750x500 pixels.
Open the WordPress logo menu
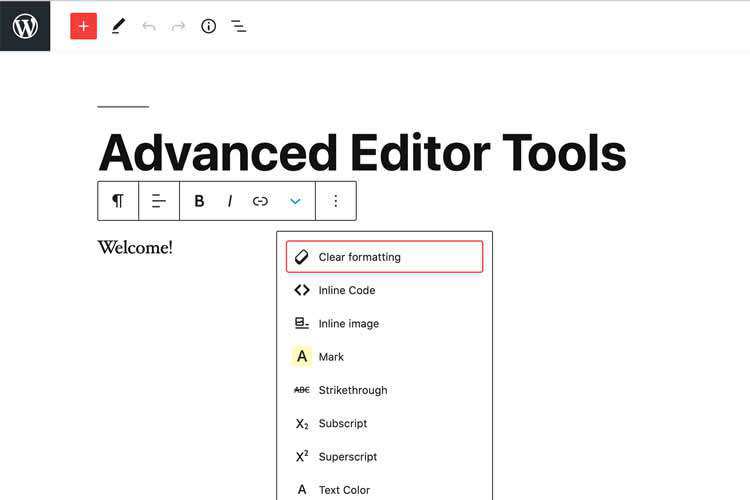coord(25,26)
